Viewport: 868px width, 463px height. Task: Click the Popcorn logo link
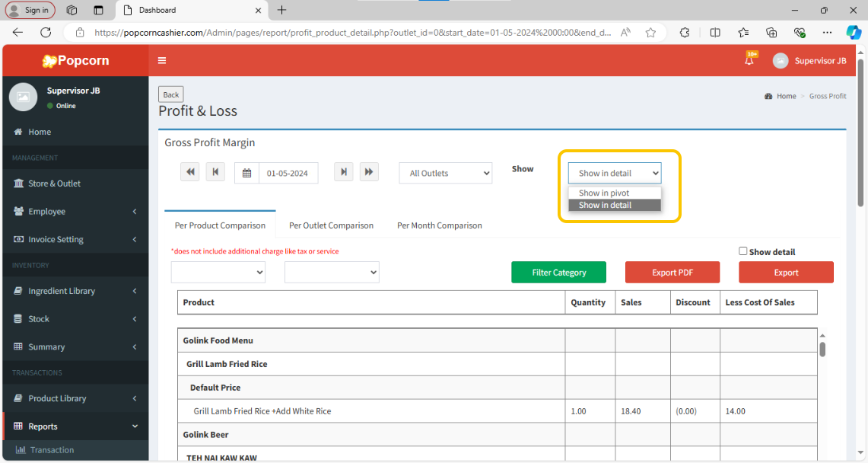[76, 60]
